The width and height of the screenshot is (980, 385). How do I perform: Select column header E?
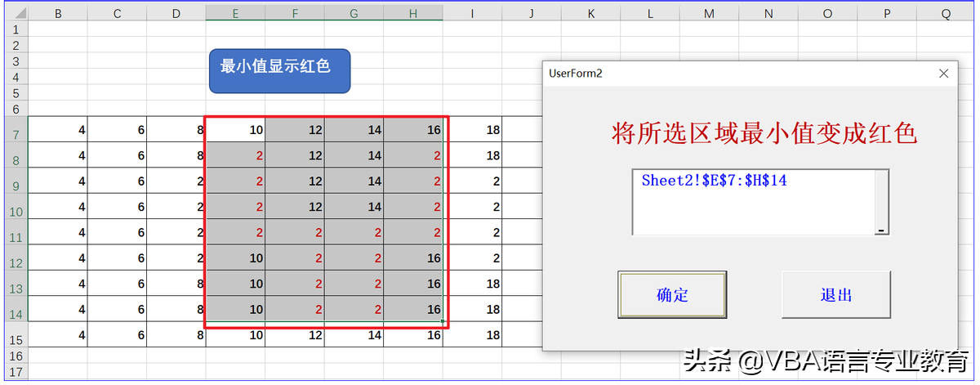click(235, 13)
